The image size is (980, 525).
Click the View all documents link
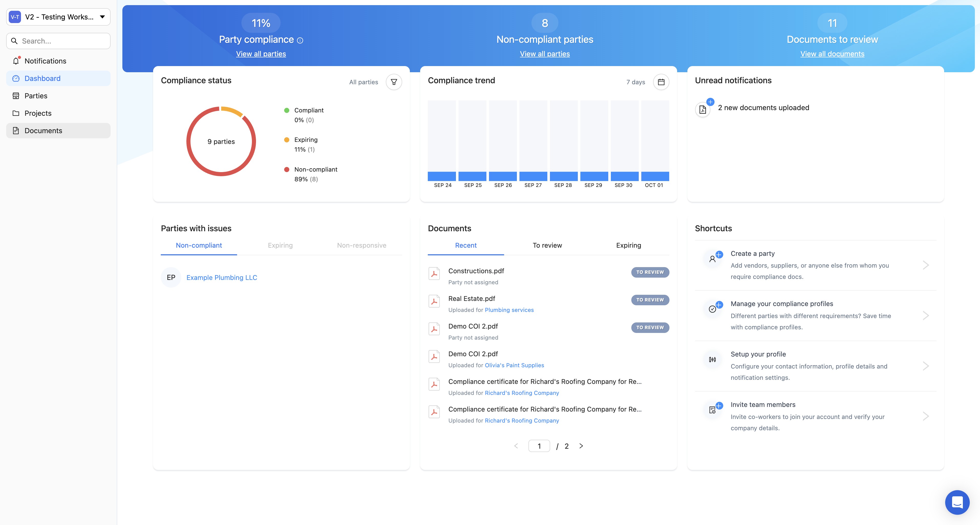[832, 54]
